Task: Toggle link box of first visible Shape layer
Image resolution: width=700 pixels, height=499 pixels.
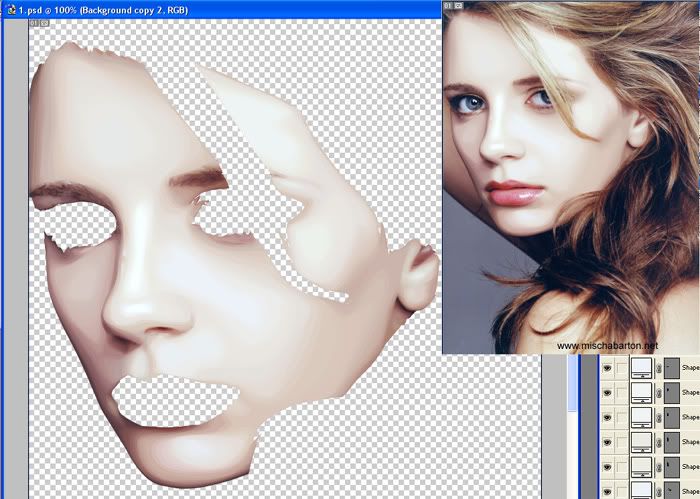Action: [621, 368]
